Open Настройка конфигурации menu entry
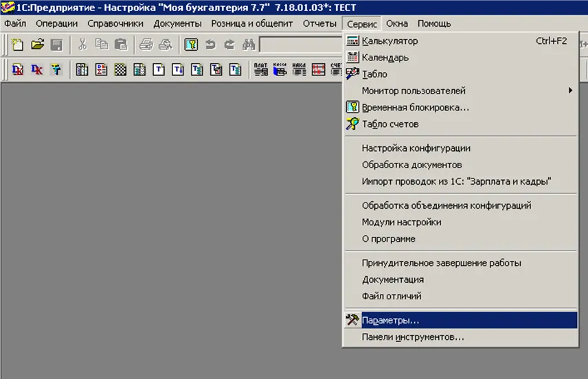 (x=416, y=148)
